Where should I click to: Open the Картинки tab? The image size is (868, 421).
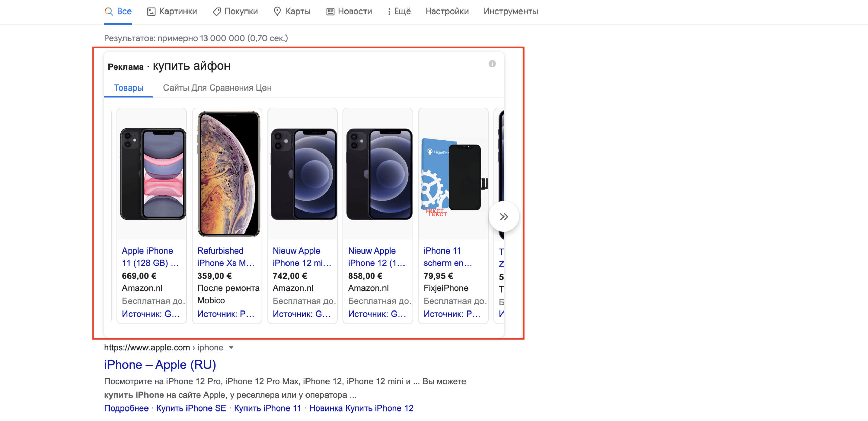(x=172, y=12)
